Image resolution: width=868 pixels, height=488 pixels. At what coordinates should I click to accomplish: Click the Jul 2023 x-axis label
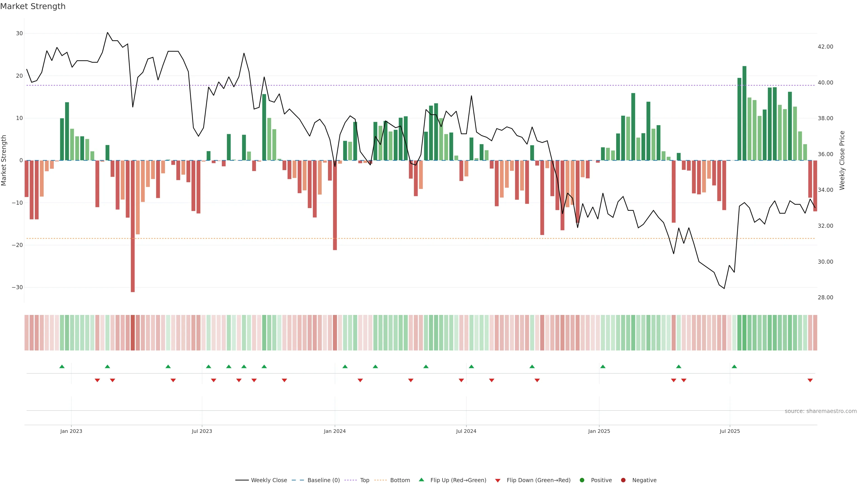click(x=202, y=431)
